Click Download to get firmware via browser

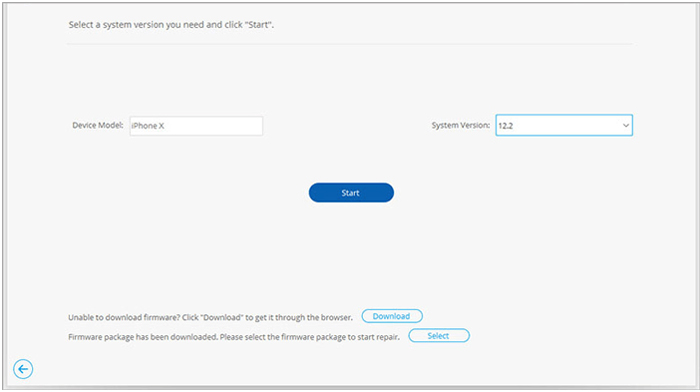pos(392,316)
